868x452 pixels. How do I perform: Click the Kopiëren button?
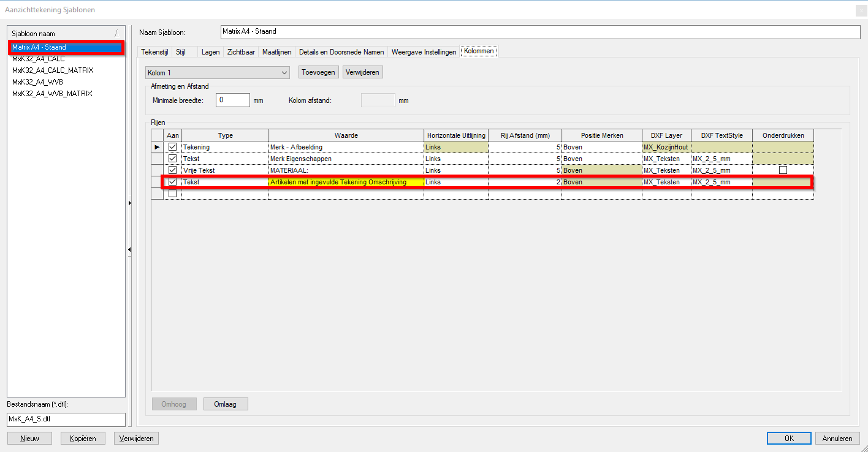83,439
